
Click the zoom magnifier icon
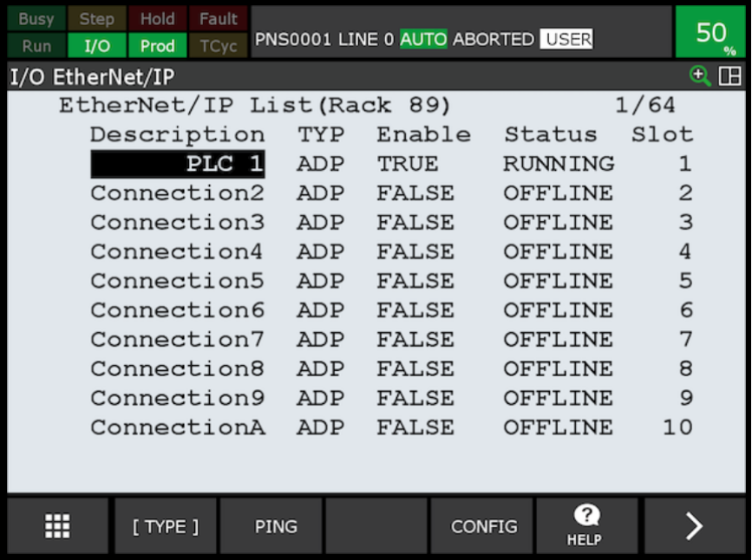[700, 76]
